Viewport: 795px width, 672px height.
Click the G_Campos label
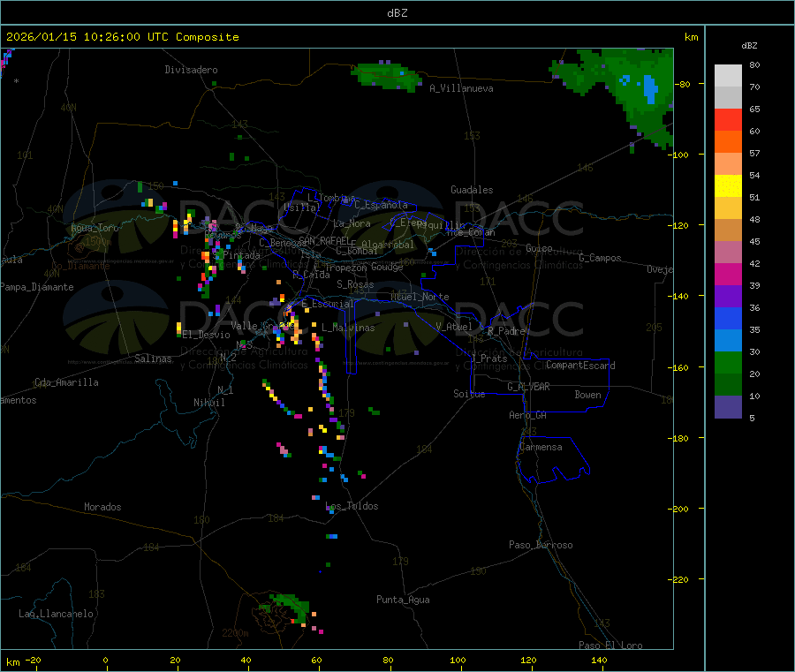601,258
